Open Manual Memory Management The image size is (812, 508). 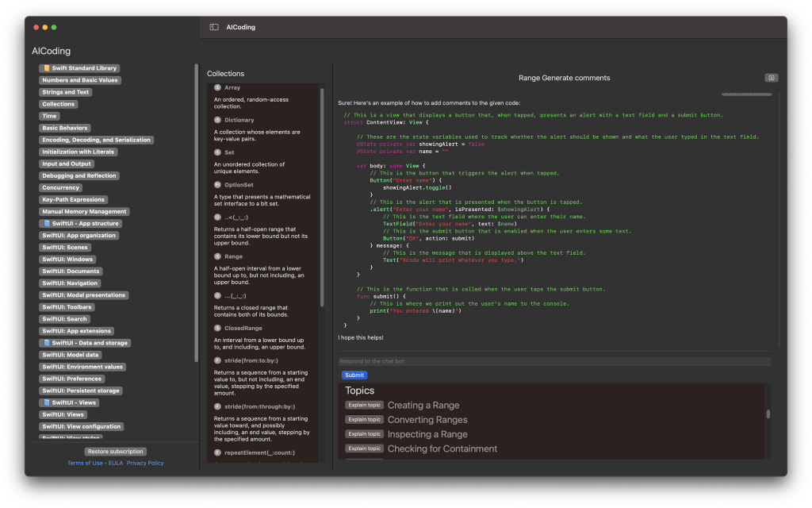84,211
